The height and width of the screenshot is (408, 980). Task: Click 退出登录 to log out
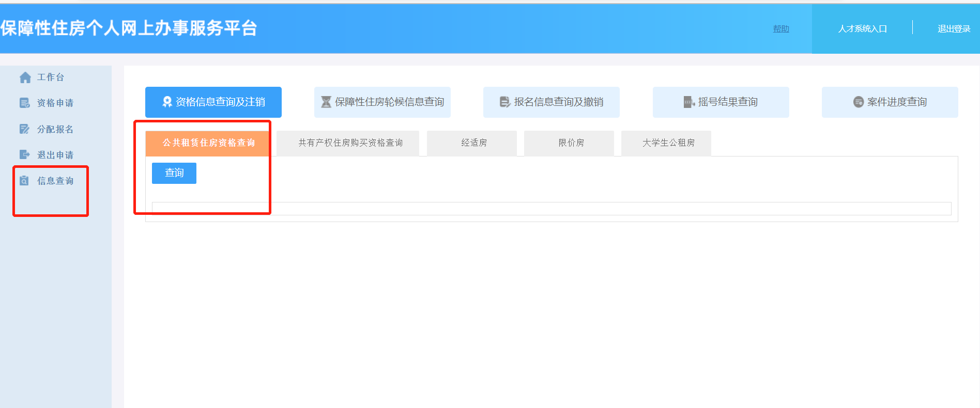pos(954,29)
